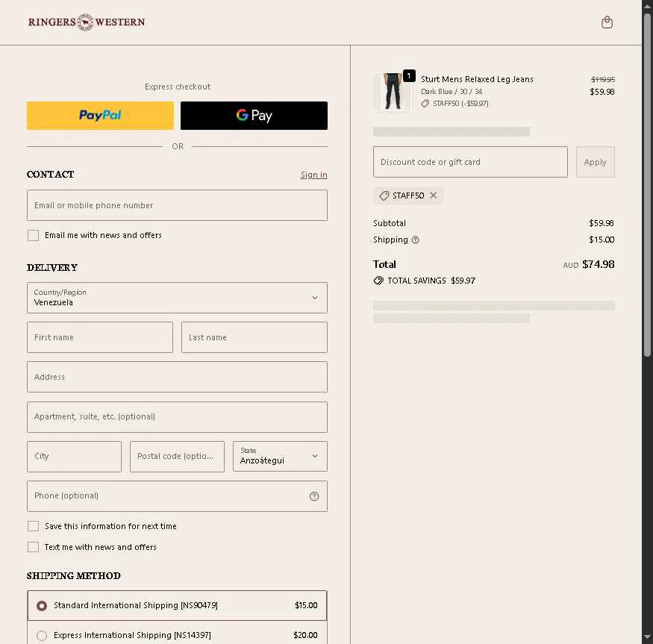
Task: Click the Discount code or gift card field
Action: 470,162
